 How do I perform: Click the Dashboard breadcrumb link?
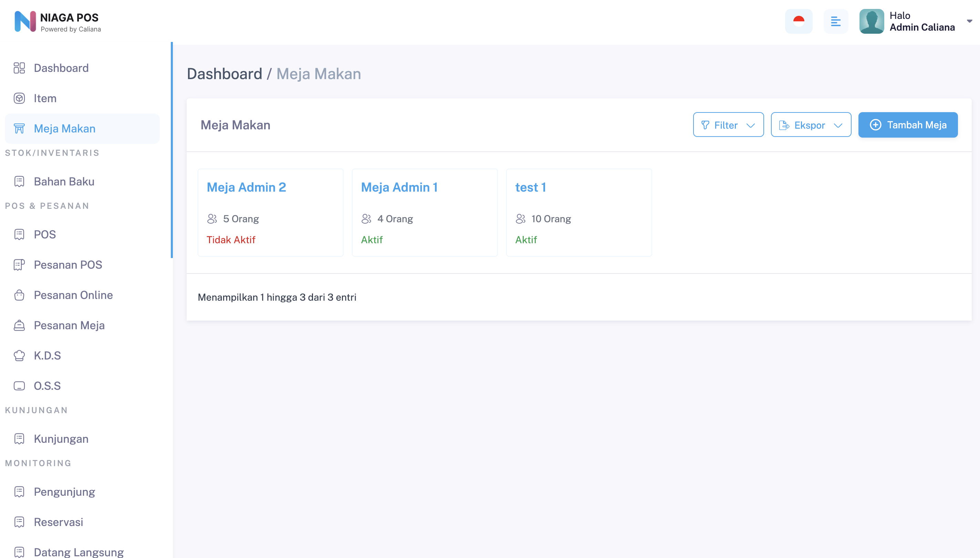tap(225, 74)
